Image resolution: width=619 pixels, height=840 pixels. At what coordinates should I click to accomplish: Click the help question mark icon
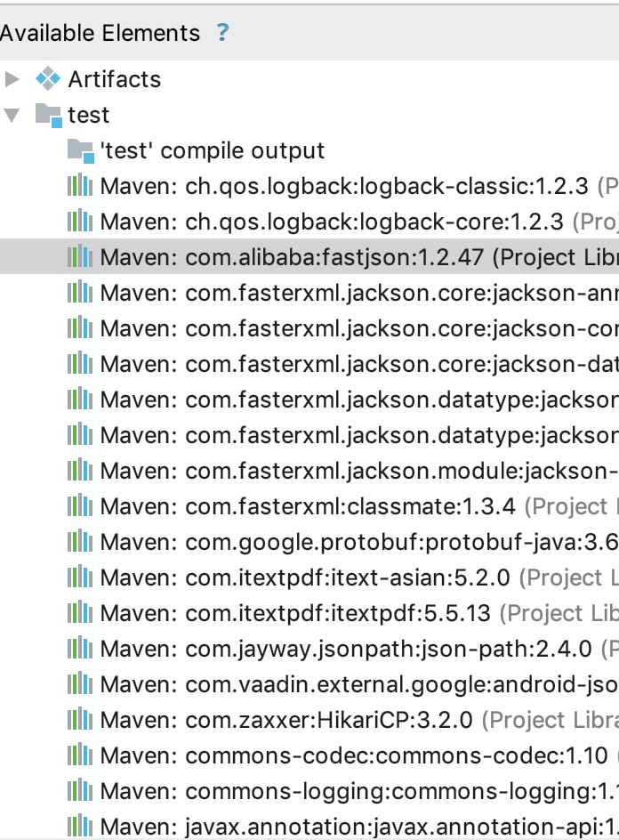[222, 34]
